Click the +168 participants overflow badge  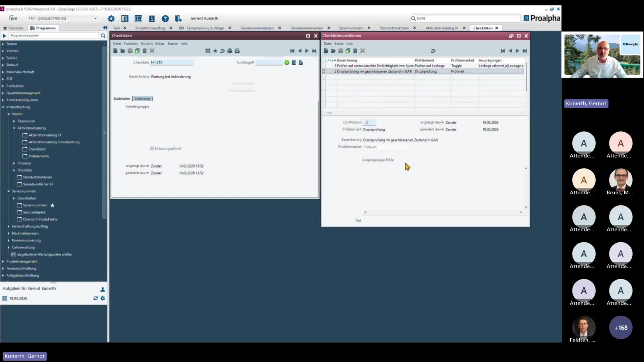click(x=621, y=327)
